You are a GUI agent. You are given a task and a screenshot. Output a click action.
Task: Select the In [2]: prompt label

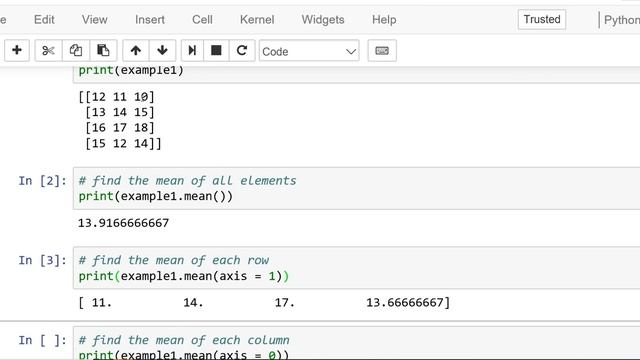(42, 180)
